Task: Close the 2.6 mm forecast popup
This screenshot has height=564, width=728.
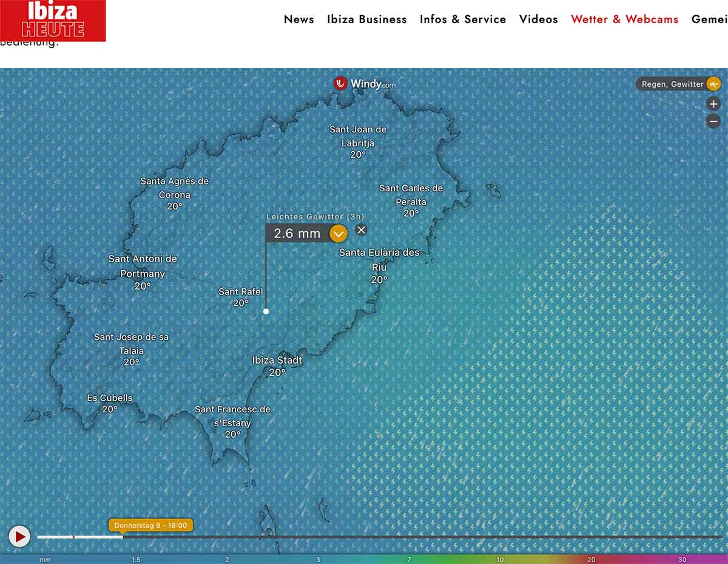Action: pyautogui.click(x=361, y=229)
